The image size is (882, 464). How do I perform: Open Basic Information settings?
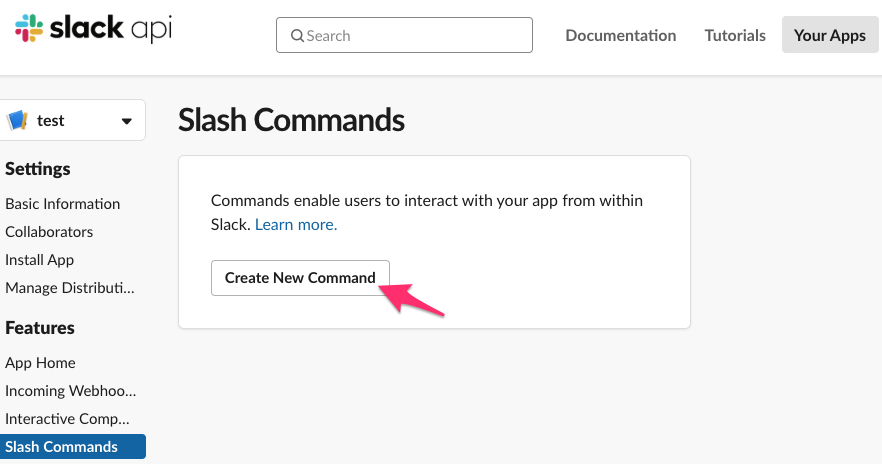(62, 204)
